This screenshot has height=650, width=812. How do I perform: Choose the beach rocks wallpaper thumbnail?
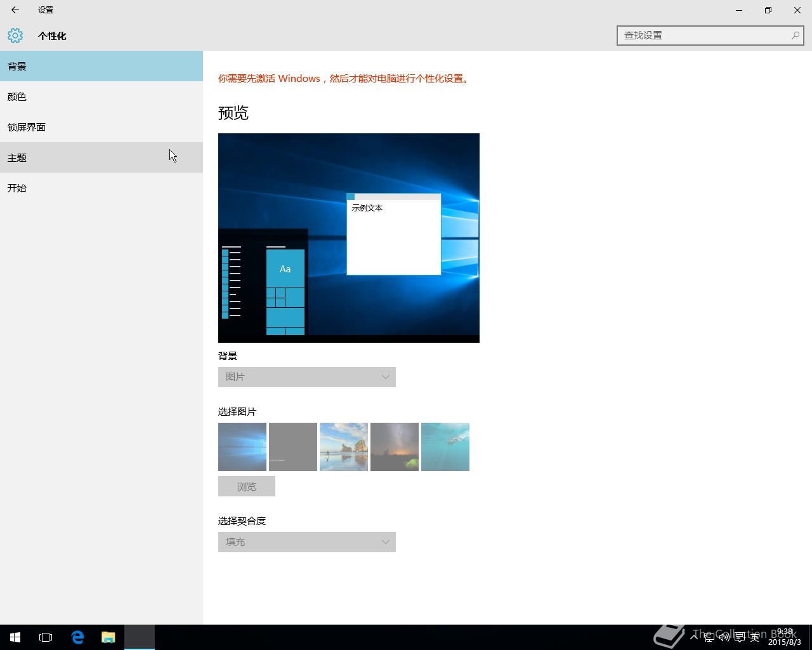coord(344,447)
